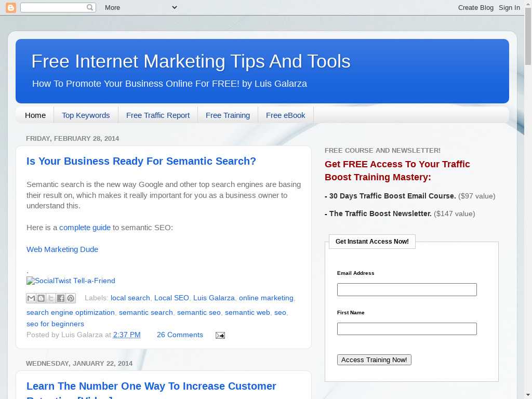Switch to the Free Training tab
Screen dimensions: 532x399
coord(228,115)
